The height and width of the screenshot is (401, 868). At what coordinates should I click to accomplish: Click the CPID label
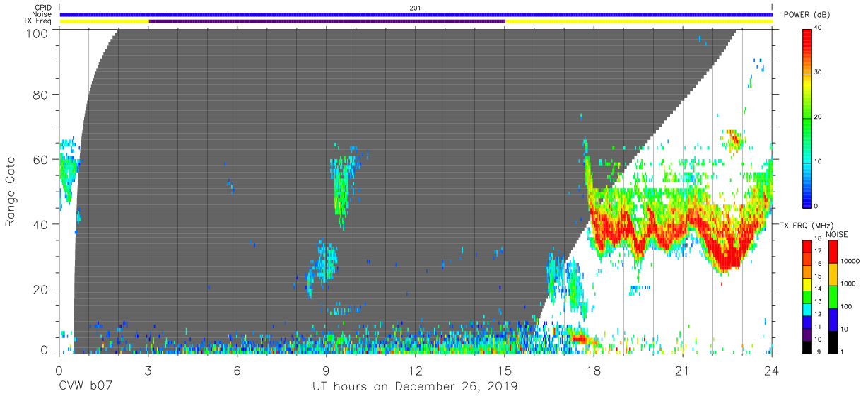(43, 8)
